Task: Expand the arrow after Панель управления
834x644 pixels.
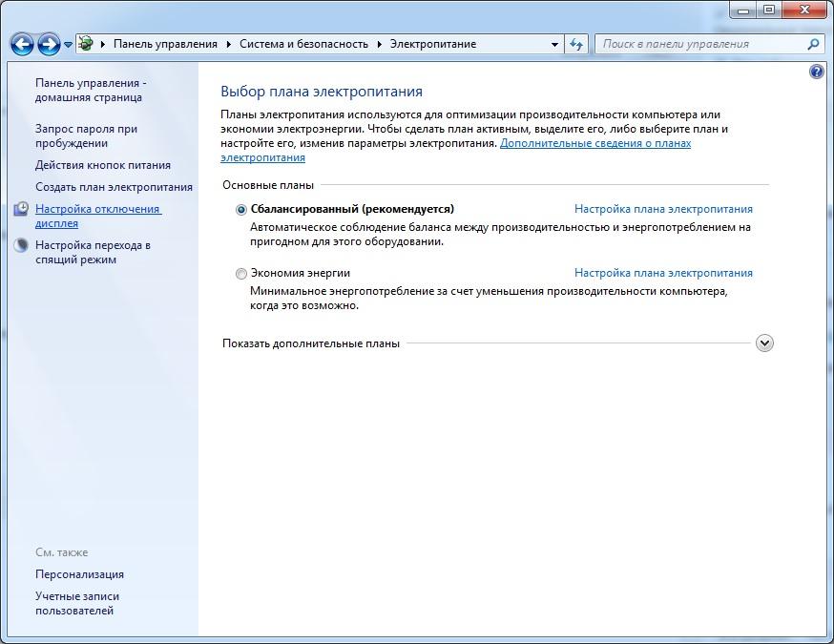Action: click(x=229, y=44)
